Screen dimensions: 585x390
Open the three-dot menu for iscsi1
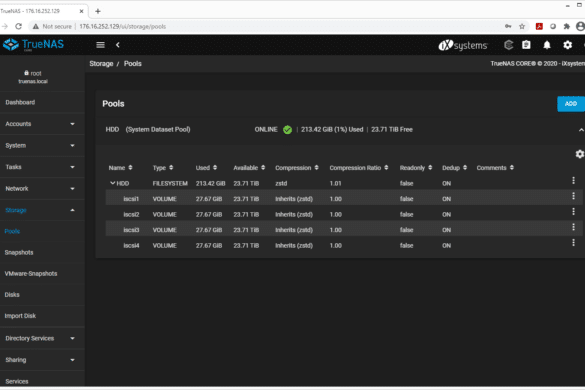tap(573, 196)
